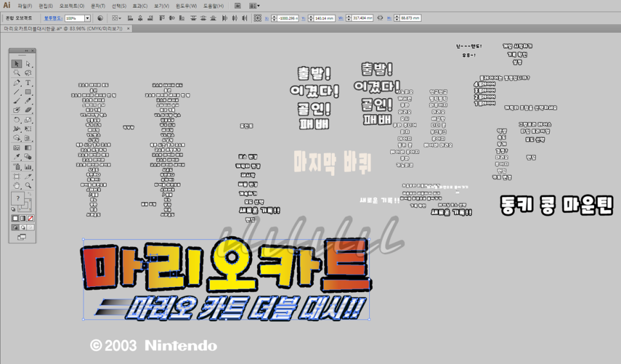Open the opacity percentage dropdown arrow
The width and height of the screenshot is (621, 364).
click(x=87, y=18)
